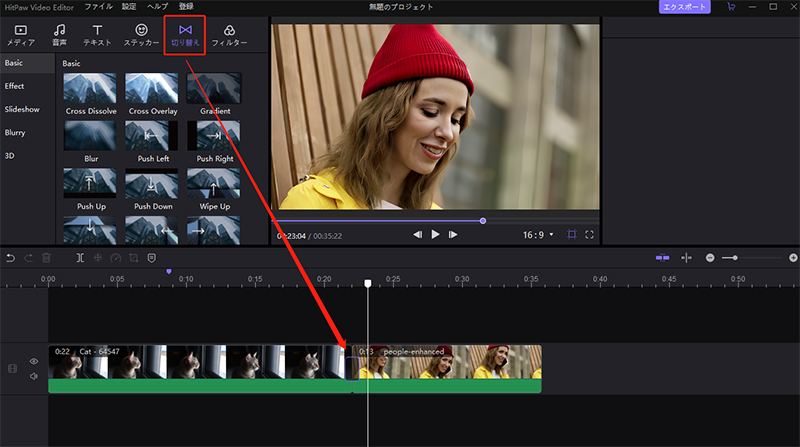This screenshot has height=447, width=800.
Task: Open the 切り替え (Transition) panel
Action: coord(185,35)
